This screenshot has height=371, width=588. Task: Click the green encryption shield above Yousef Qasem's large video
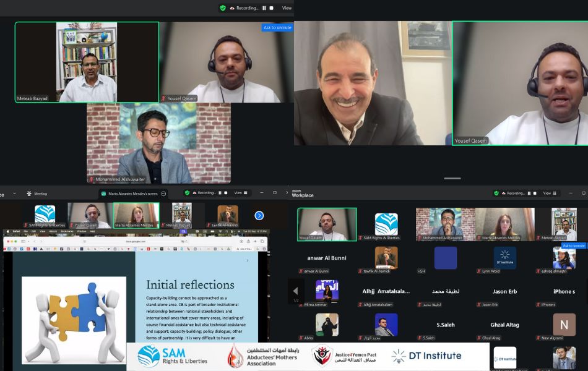tap(223, 8)
